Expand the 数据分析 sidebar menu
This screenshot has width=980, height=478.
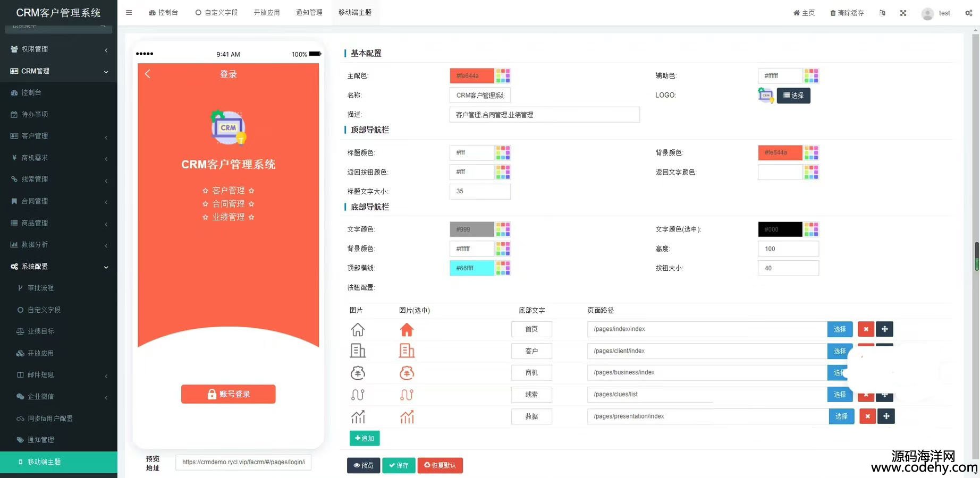58,245
